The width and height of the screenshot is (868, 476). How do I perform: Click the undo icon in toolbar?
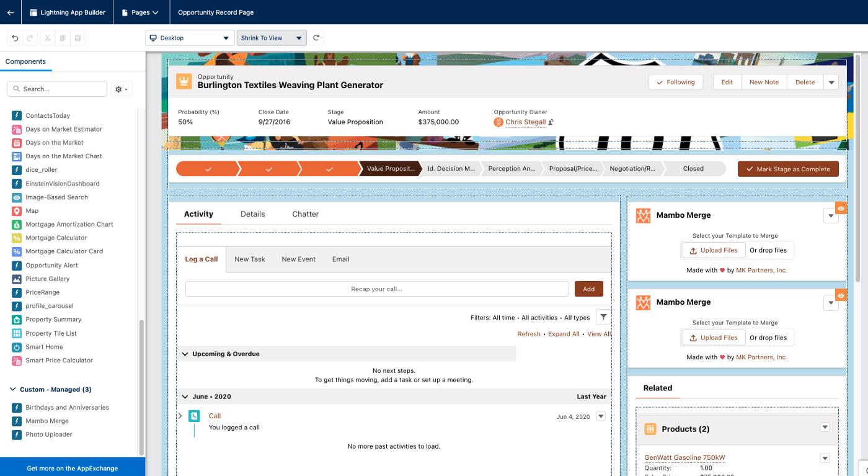click(x=15, y=38)
